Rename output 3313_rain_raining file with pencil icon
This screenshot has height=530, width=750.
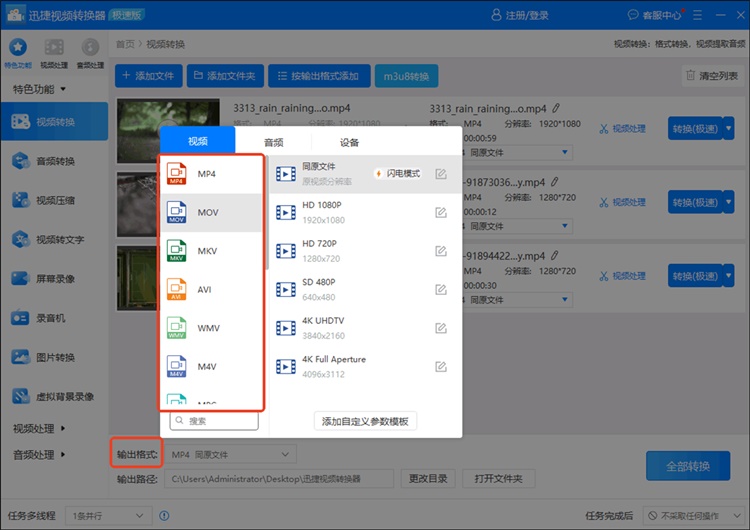click(555, 109)
